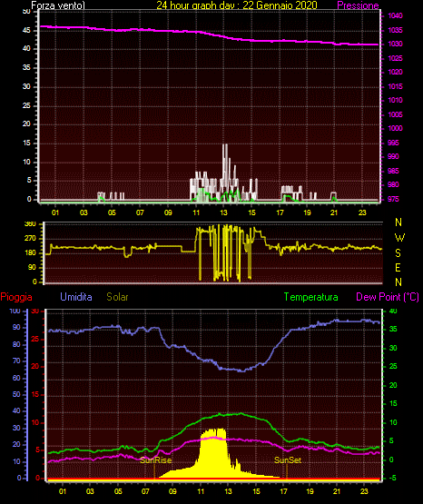
Task: Click the tallest white wind gust spike
Action: coord(225,171)
